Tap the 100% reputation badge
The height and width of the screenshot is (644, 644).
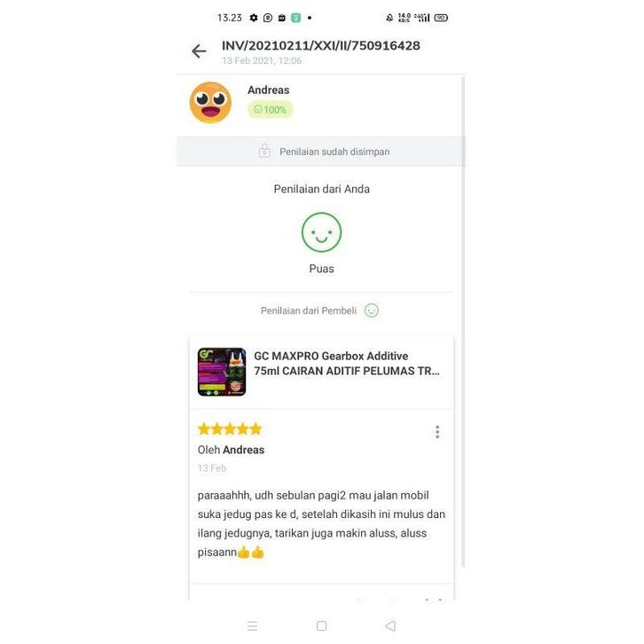tap(270, 110)
